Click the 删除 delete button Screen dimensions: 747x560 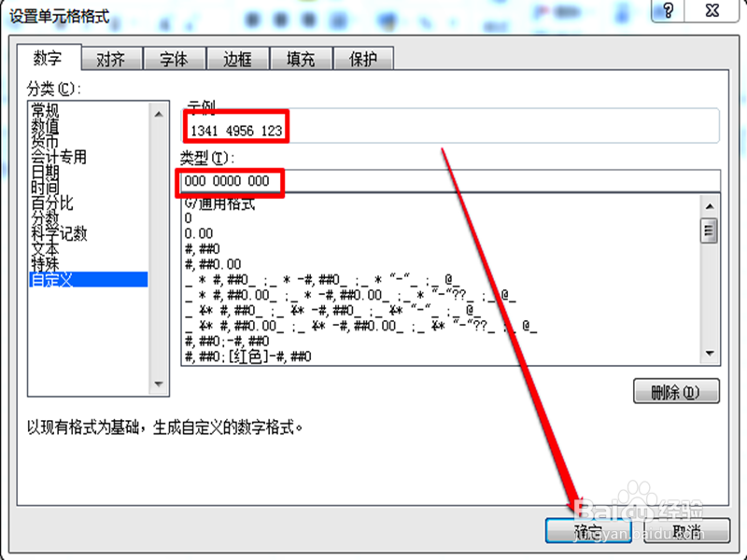click(676, 392)
